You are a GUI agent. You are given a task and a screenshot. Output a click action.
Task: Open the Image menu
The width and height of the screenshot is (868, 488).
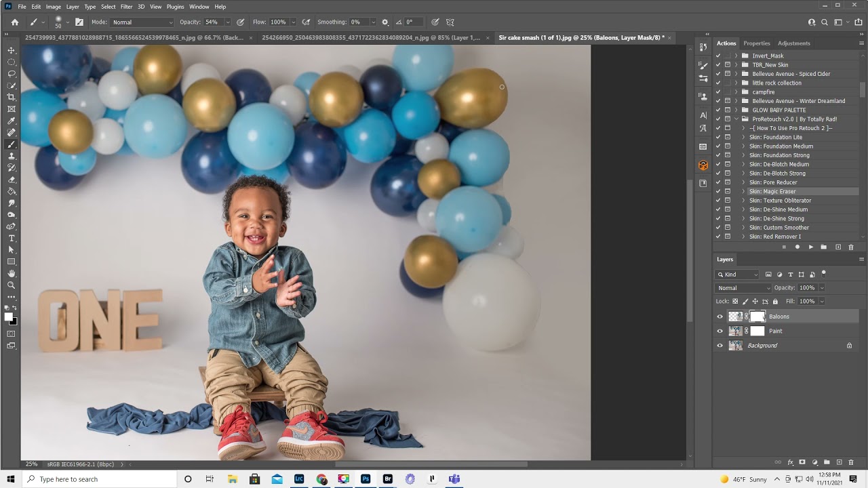tap(54, 7)
